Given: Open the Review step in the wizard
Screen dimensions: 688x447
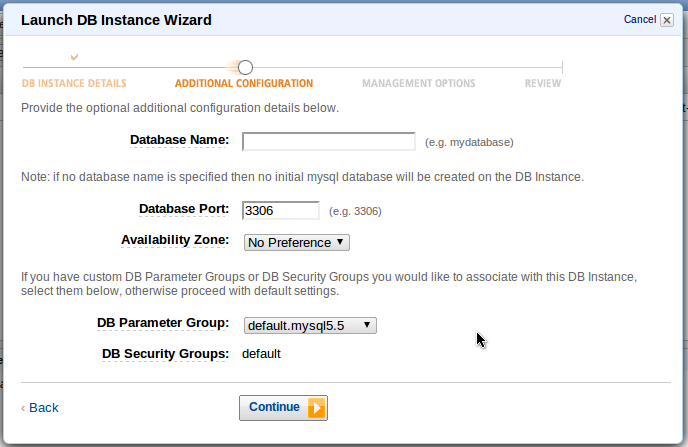Looking at the screenshot, I should (543, 83).
